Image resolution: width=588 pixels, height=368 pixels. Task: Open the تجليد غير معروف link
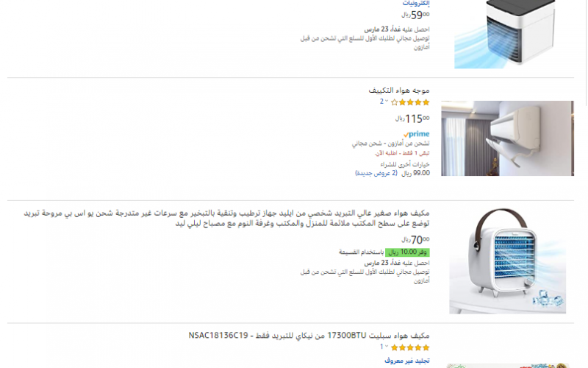407,361
